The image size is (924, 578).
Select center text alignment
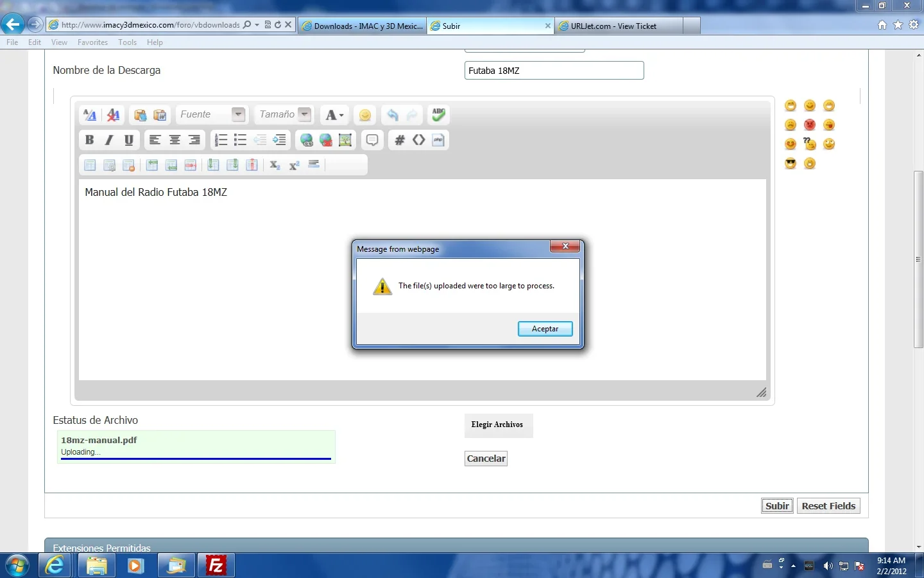tap(174, 140)
